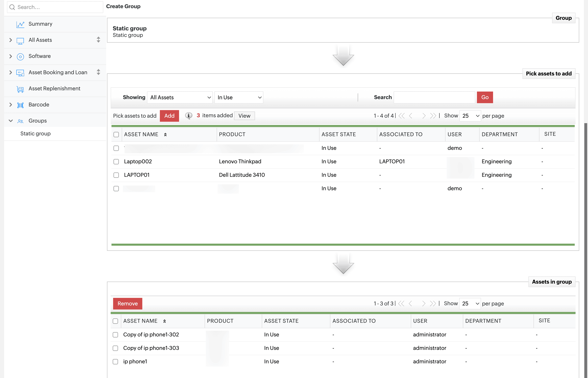Collapse the Groups sidebar section
The image size is (588, 378).
point(11,121)
